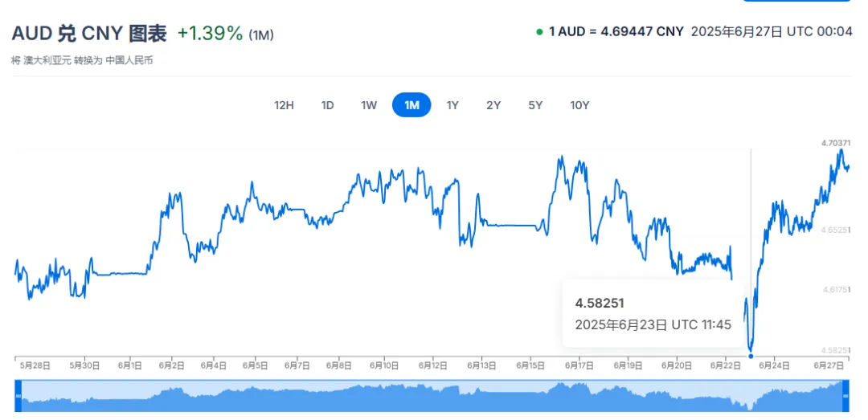The image size is (868, 420).
Task: Switch chart to 1D range
Action: 328,105
